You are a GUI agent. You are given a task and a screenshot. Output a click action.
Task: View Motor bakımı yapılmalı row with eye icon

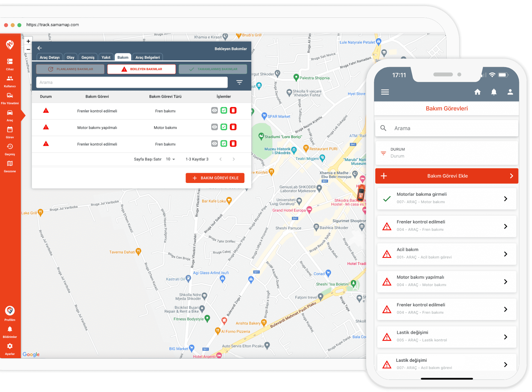(x=214, y=127)
